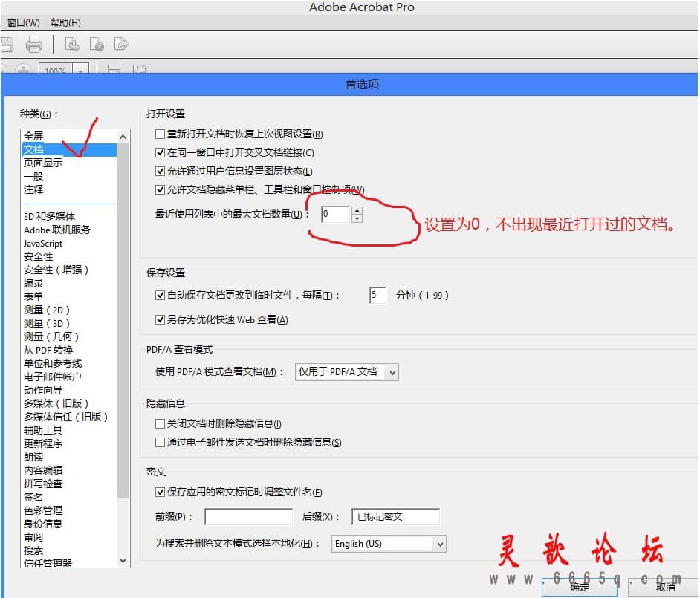
Task: Click the document with circular arrow icon
Action: coord(72,44)
